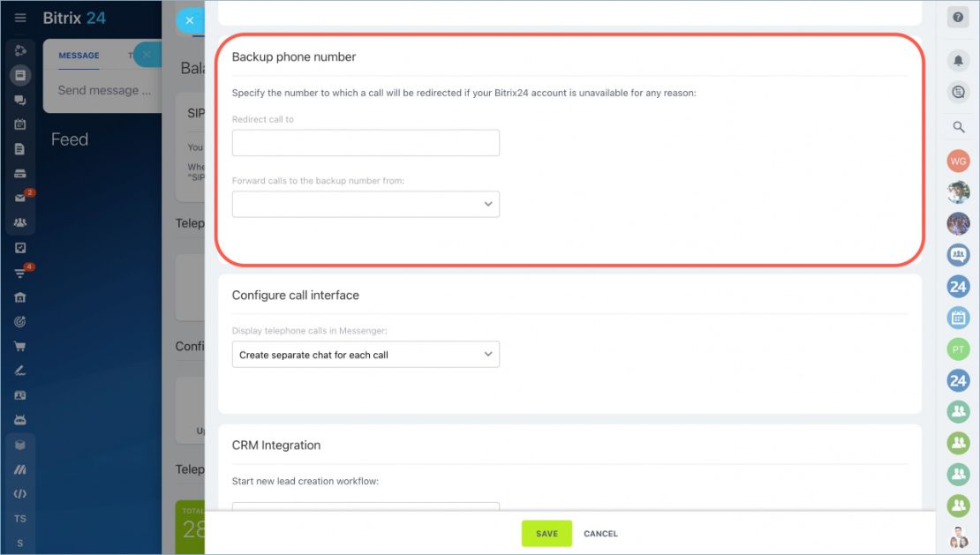The image size is (980, 555).
Task: Open the help question mark icon
Action: pos(958,18)
